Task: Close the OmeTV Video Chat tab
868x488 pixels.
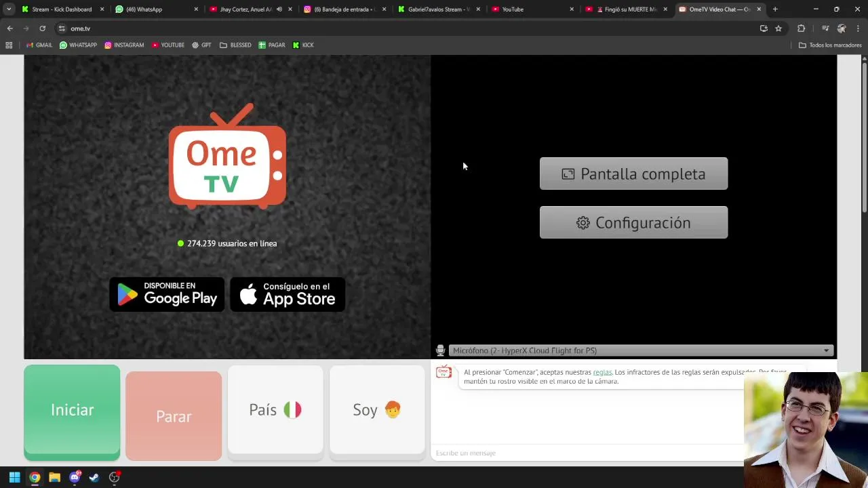Action: [759, 9]
